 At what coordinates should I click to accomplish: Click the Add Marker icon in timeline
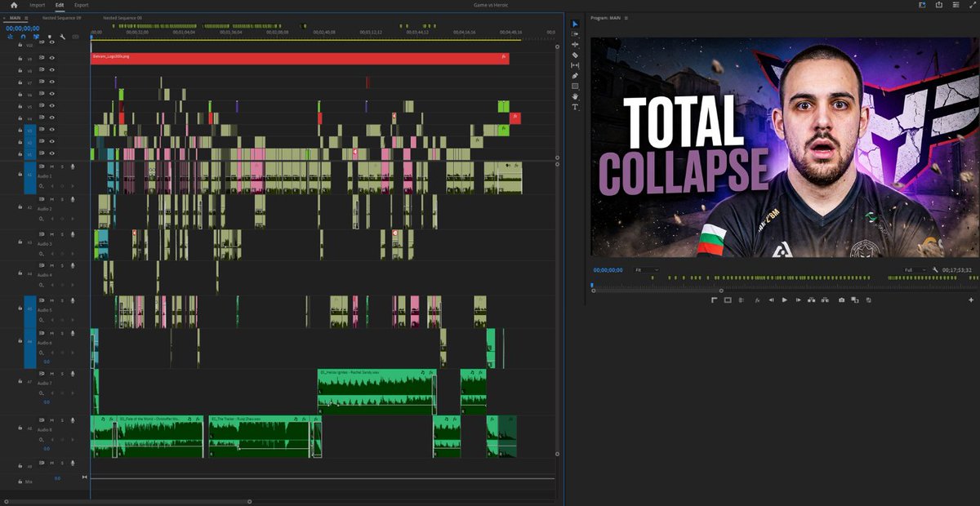(x=49, y=37)
